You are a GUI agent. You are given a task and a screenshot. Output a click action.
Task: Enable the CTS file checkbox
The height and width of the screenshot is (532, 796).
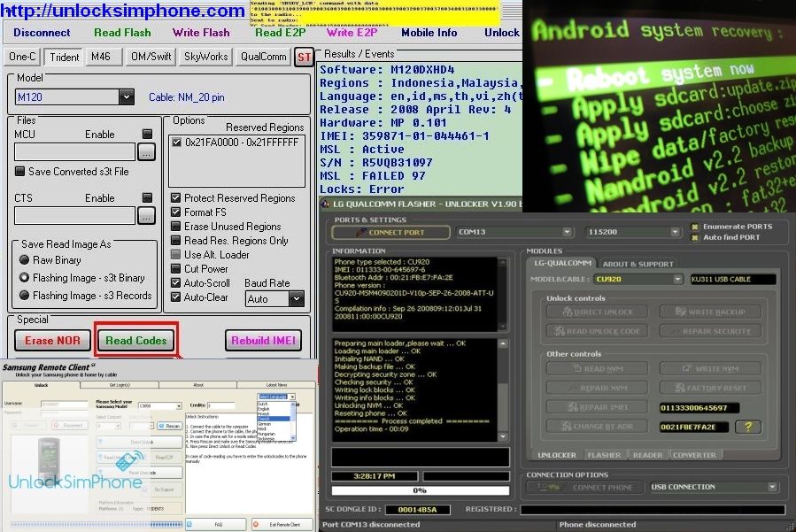point(147,197)
